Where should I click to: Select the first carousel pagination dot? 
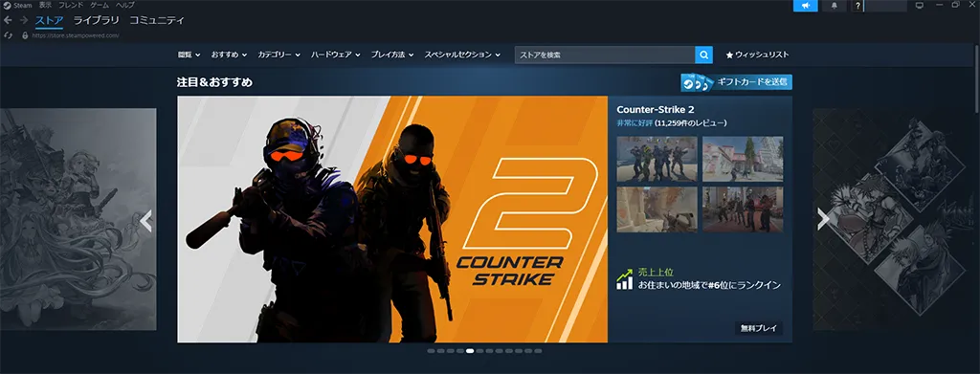pos(432,351)
